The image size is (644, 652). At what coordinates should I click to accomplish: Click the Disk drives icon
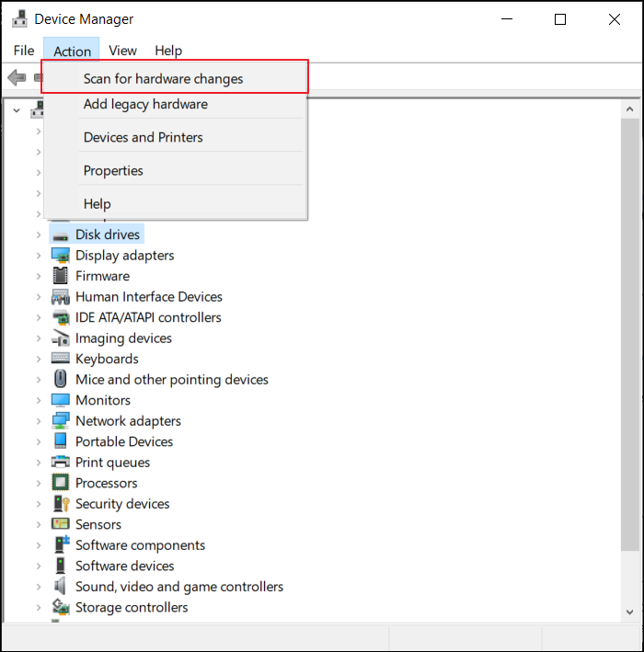[x=61, y=235]
